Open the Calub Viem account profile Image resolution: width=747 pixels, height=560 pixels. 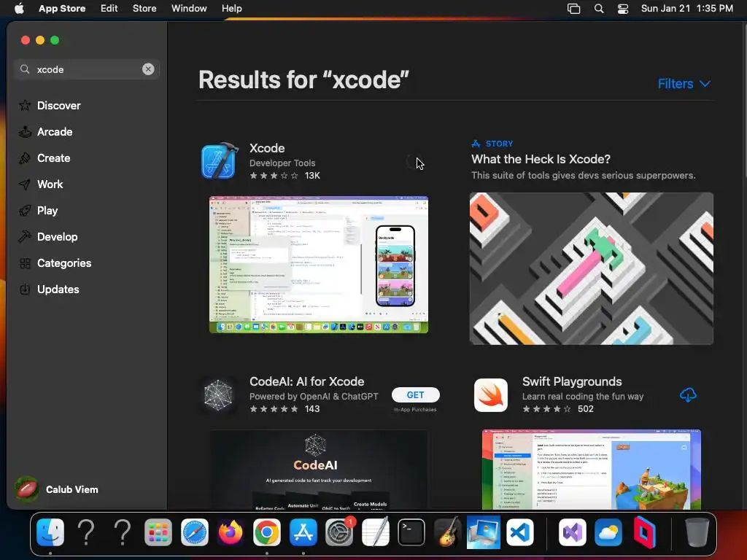tap(57, 489)
